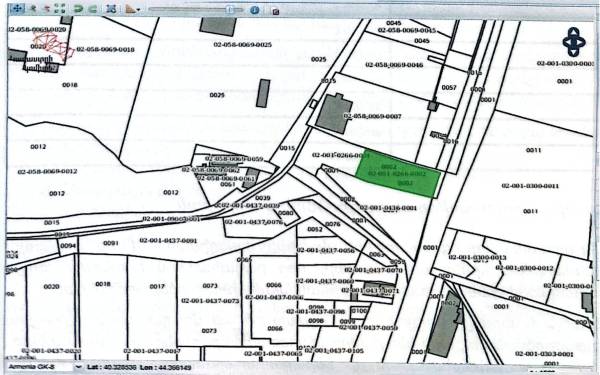Click the large gray building near 02-058-0069-0007

(x=334, y=114)
